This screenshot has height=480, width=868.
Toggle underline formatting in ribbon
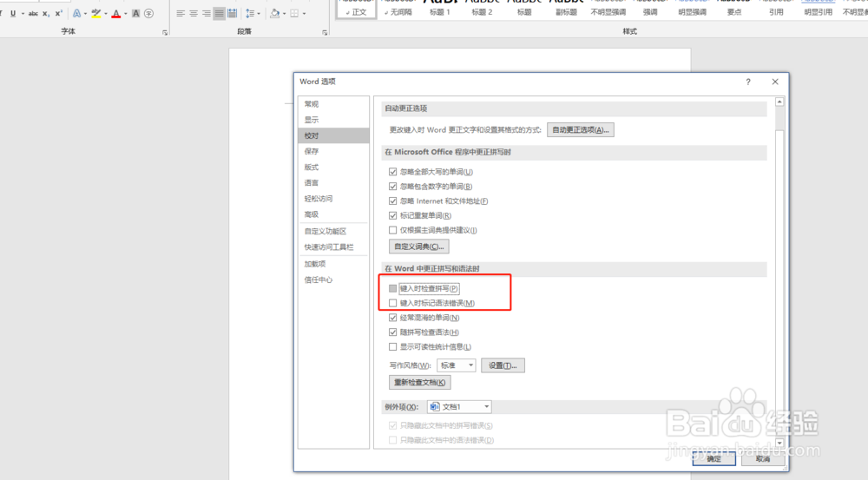pos(13,13)
